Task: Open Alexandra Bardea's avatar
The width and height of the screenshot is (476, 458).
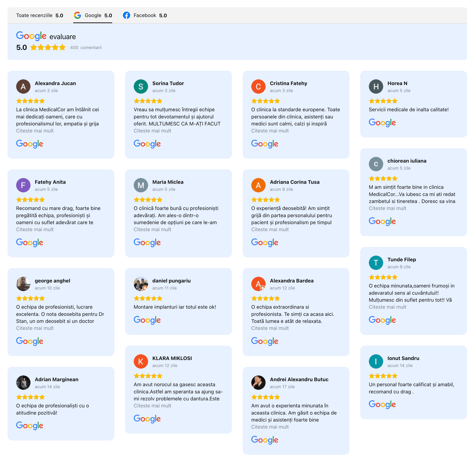Action: [x=258, y=284]
